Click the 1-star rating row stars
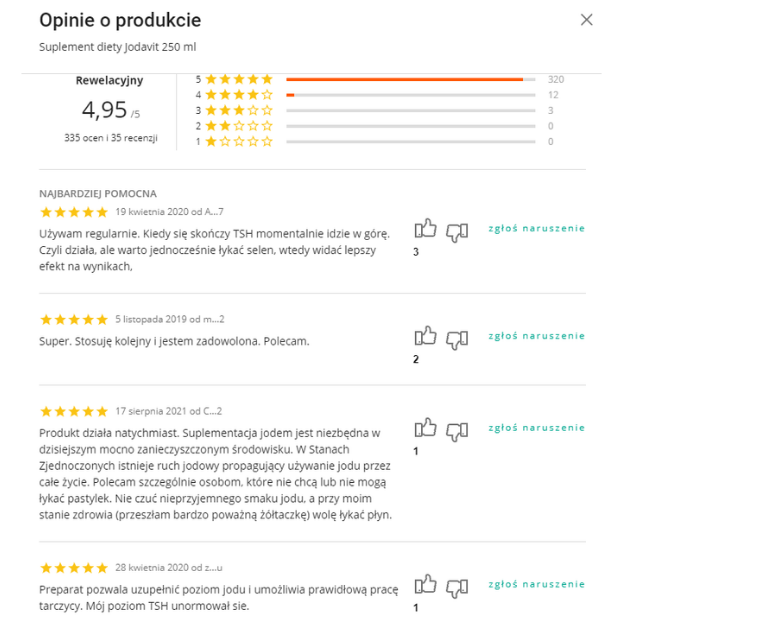Image resolution: width=770 pixels, height=627 pixels. [x=239, y=142]
